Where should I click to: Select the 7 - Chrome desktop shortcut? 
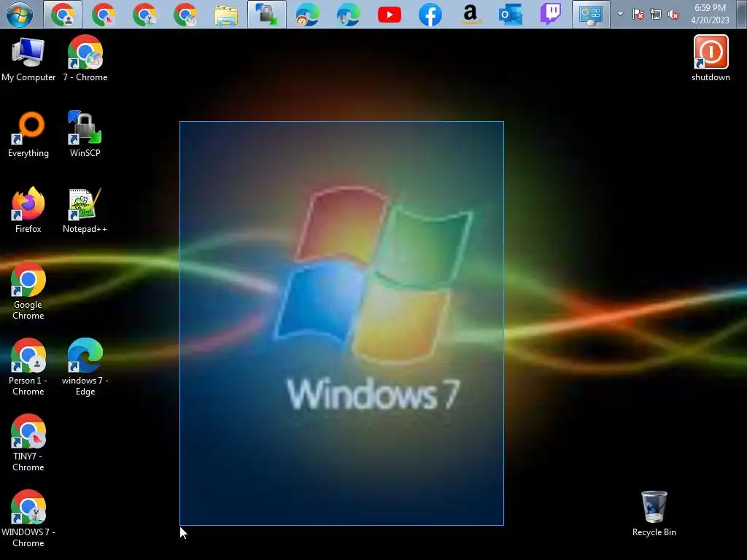pos(85,58)
